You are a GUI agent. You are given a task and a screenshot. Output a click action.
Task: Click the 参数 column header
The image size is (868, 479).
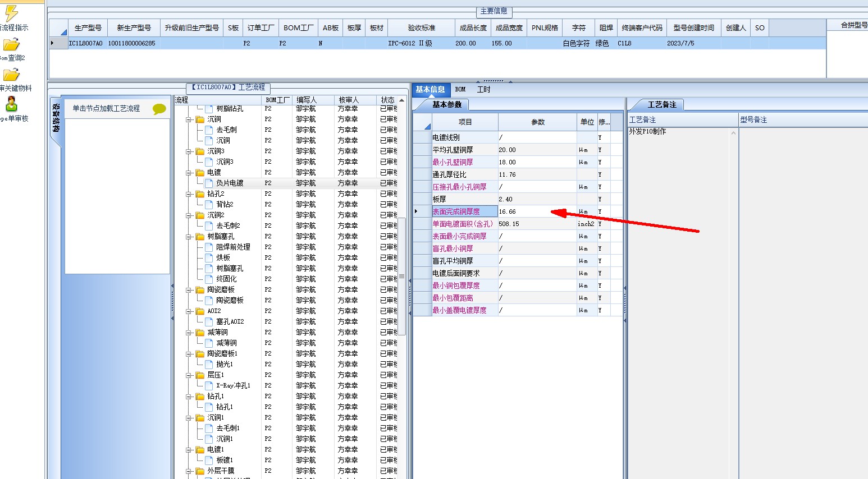538,122
